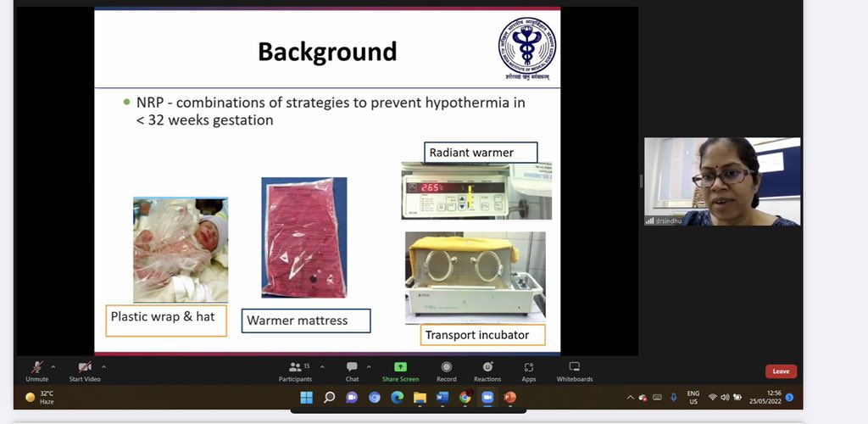Start recording with the Record button
Image resolution: width=868 pixels, height=424 pixels.
[446, 371]
